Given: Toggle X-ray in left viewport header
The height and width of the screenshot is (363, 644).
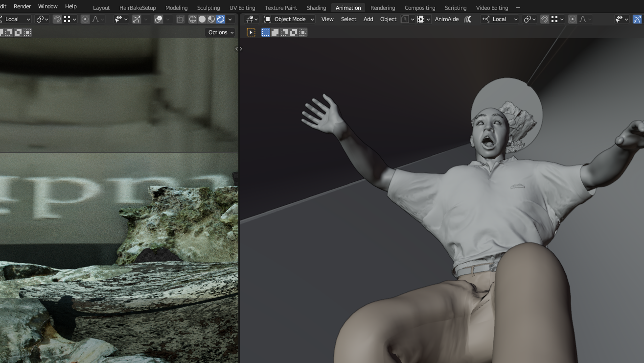Looking at the screenshot, I should coord(180,19).
